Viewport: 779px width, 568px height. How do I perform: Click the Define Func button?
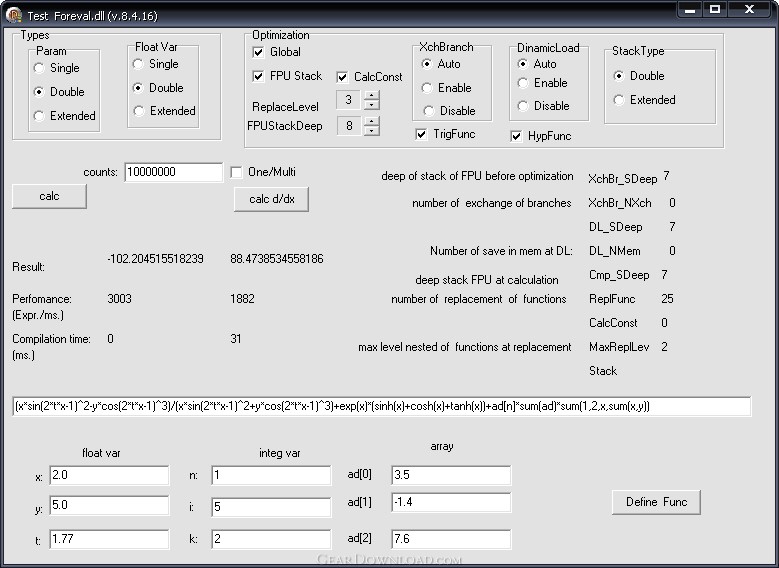point(656,502)
